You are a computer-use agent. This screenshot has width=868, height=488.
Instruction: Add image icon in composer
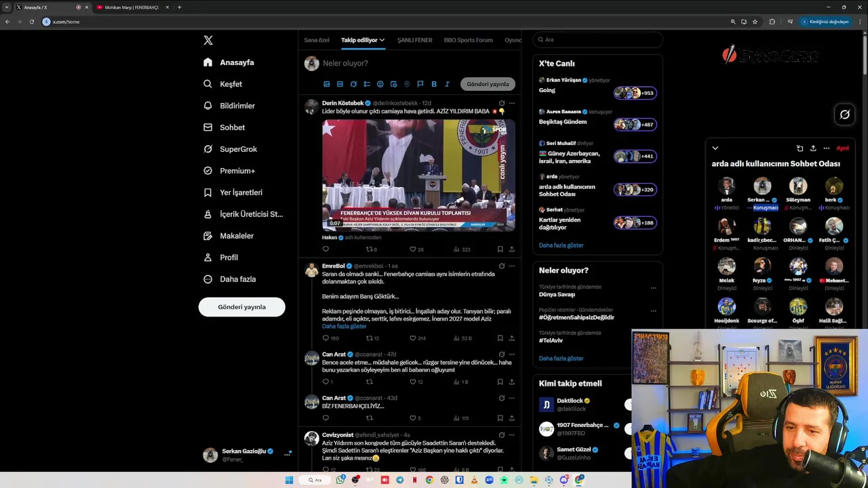(x=327, y=84)
